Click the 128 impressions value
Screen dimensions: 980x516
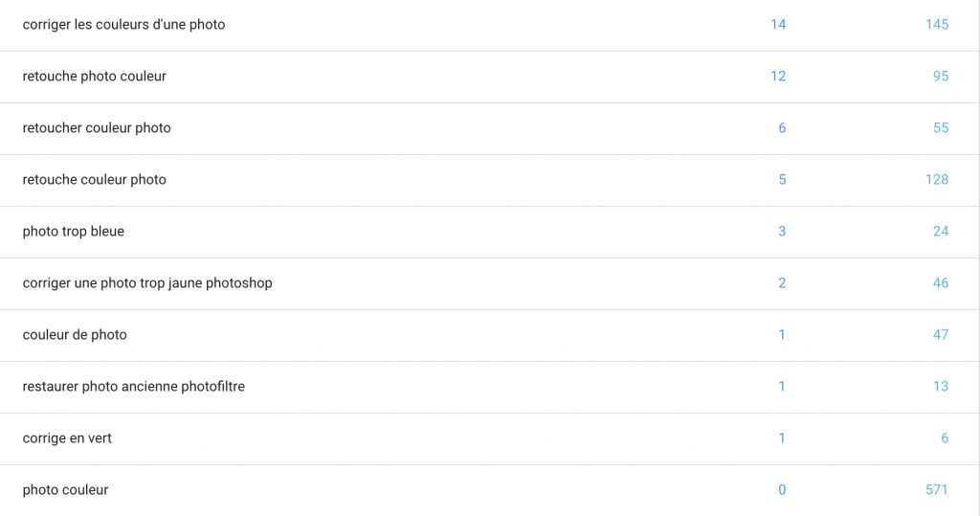click(x=936, y=179)
